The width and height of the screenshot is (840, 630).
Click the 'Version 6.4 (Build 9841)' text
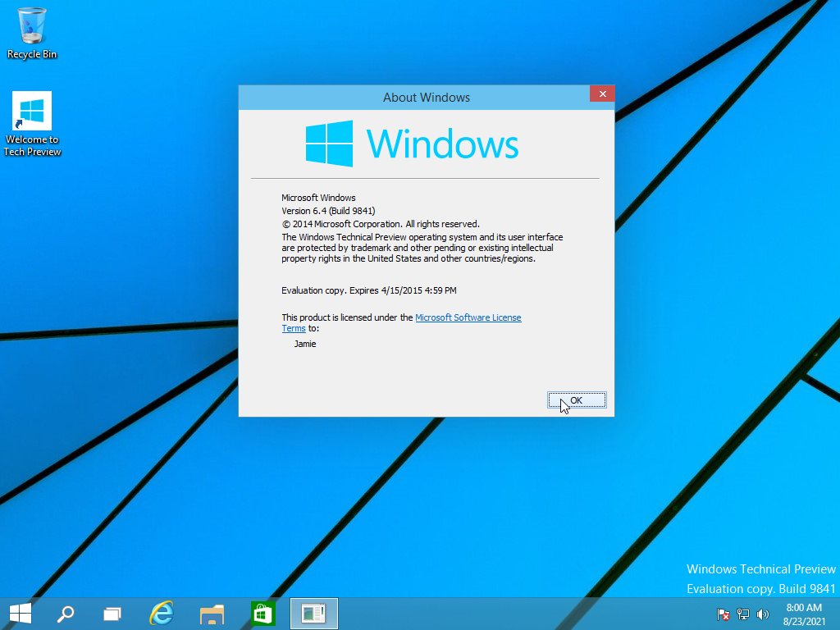(328, 211)
